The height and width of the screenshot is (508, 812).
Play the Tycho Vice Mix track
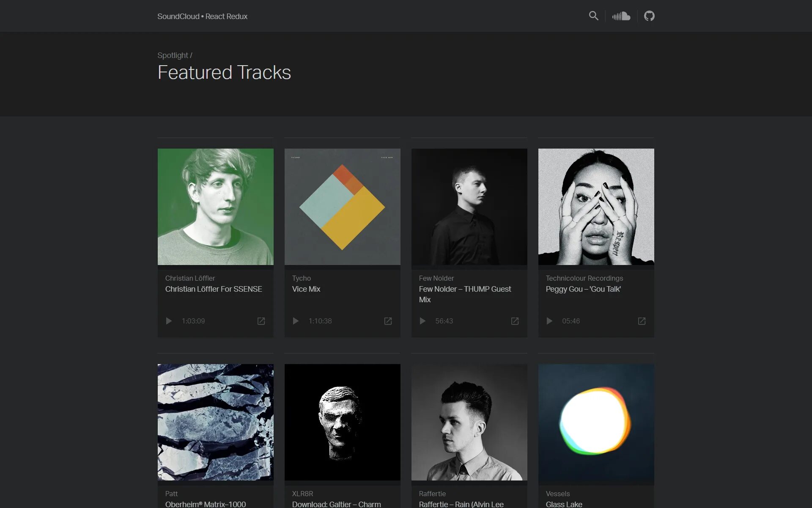pos(296,321)
